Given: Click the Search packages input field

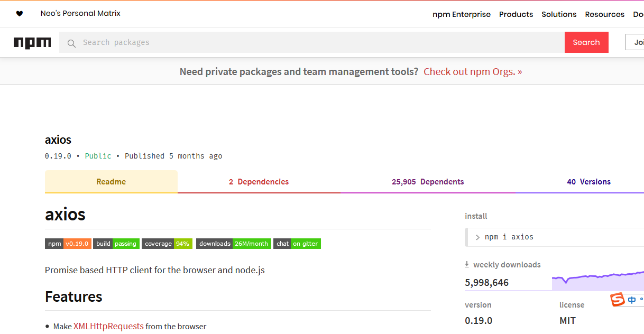Looking at the screenshot, I should click(317, 42).
